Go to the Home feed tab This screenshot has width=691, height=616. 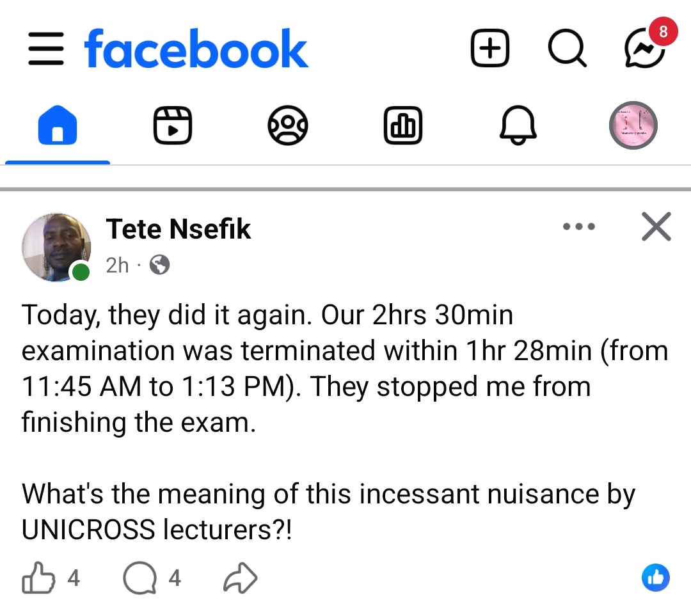58,125
